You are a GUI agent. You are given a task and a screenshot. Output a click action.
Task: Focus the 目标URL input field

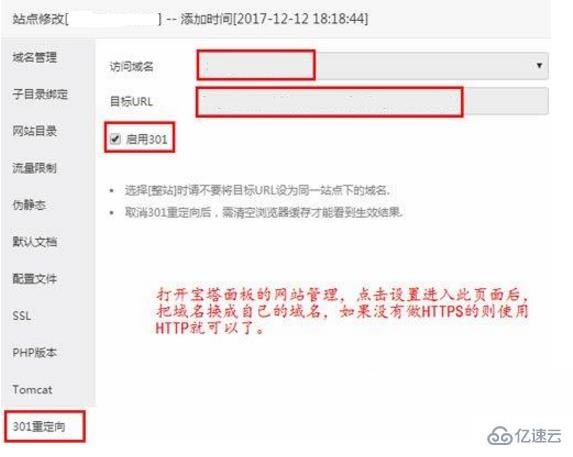tap(373, 101)
